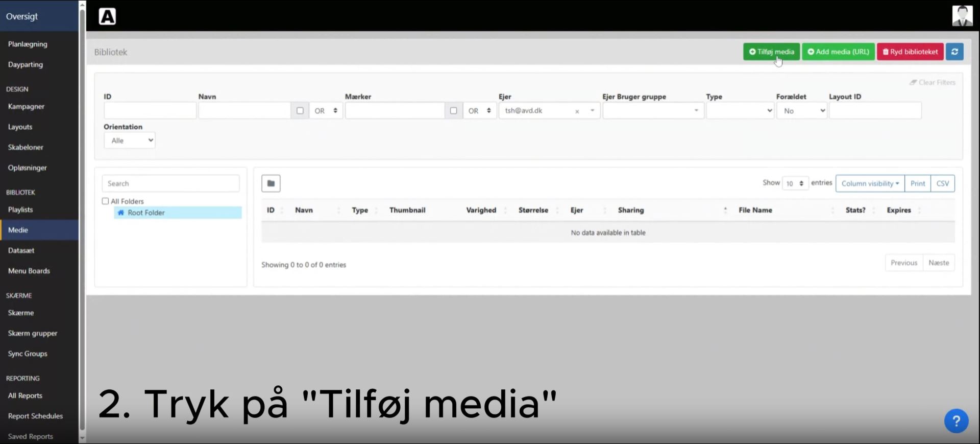Open the folder icon button above table
This screenshot has width=980, height=444.
[271, 183]
